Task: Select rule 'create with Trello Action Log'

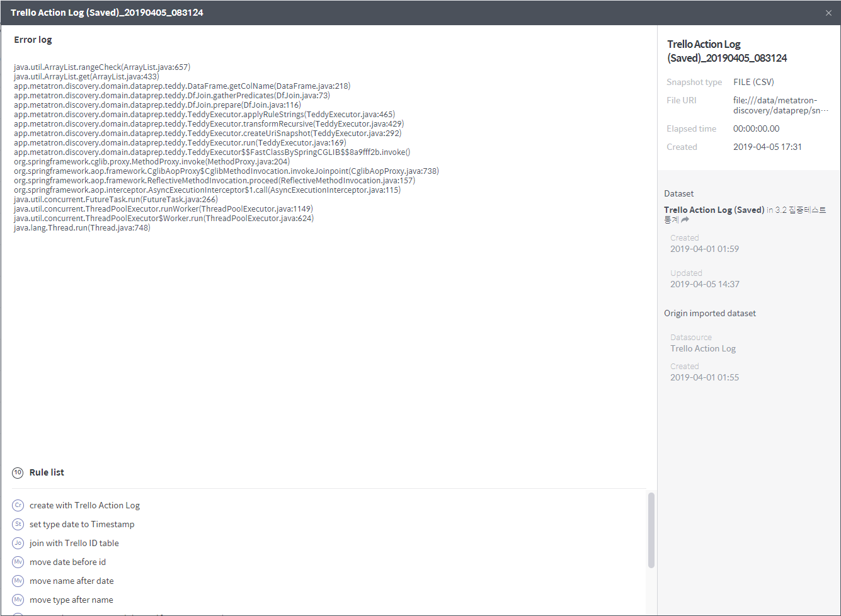Action: tap(84, 505)
